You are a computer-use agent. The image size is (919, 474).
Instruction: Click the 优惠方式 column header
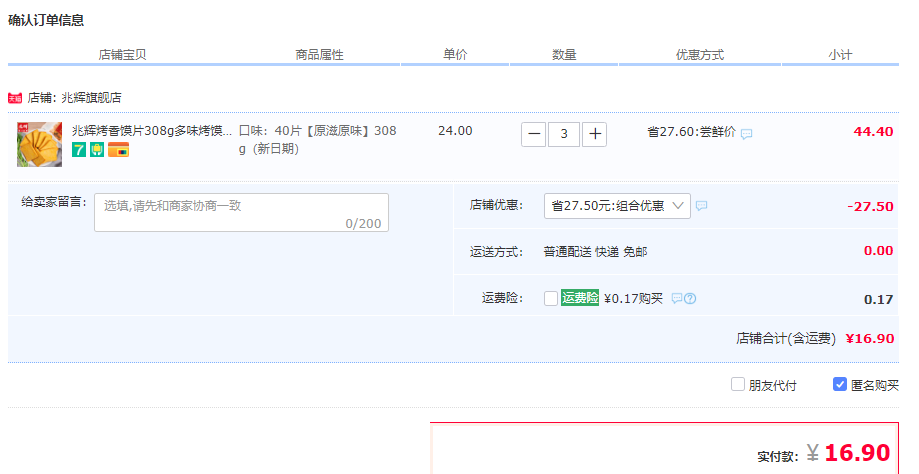coord(700,54)
